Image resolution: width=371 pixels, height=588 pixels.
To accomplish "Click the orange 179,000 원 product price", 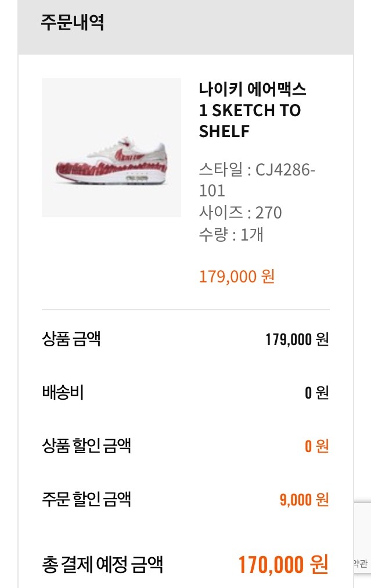I will click(x=236, y=276).
